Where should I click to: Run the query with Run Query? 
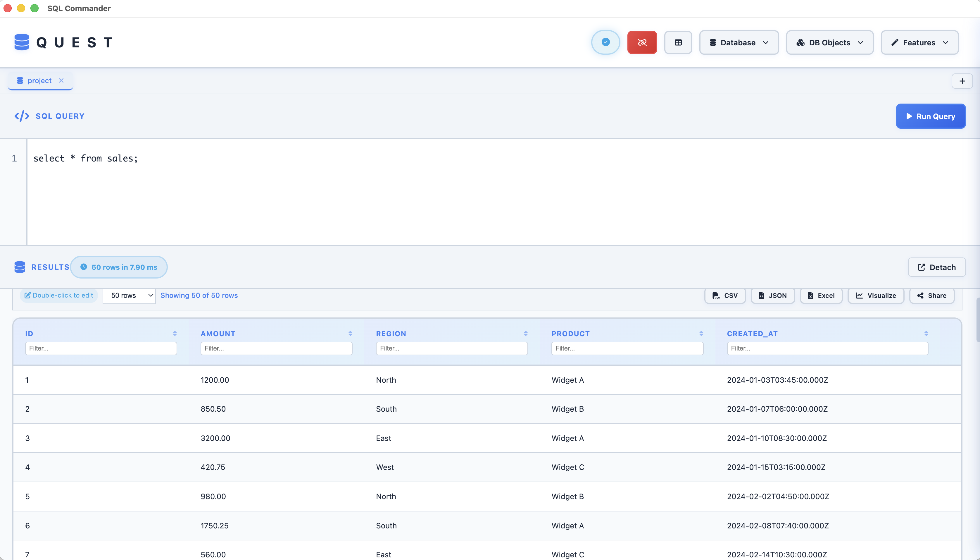click(930, 116)
